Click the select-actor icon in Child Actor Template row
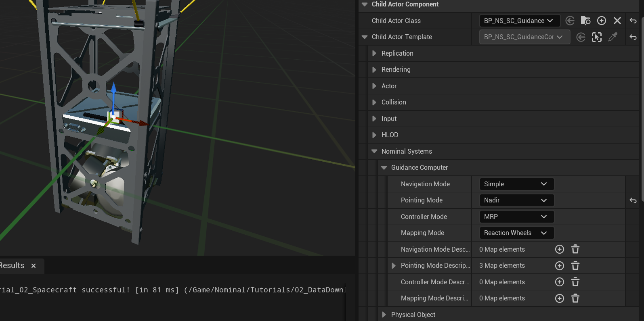 click(596, 37)
